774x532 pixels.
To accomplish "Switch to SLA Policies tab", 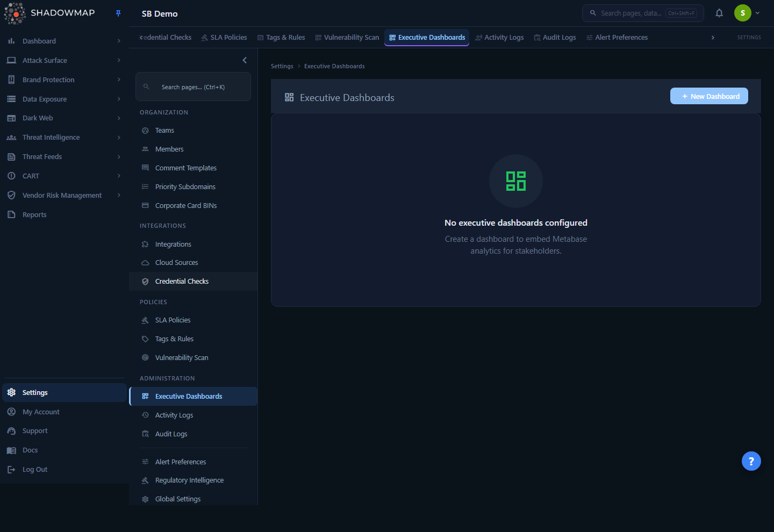I will coord(224,38).
